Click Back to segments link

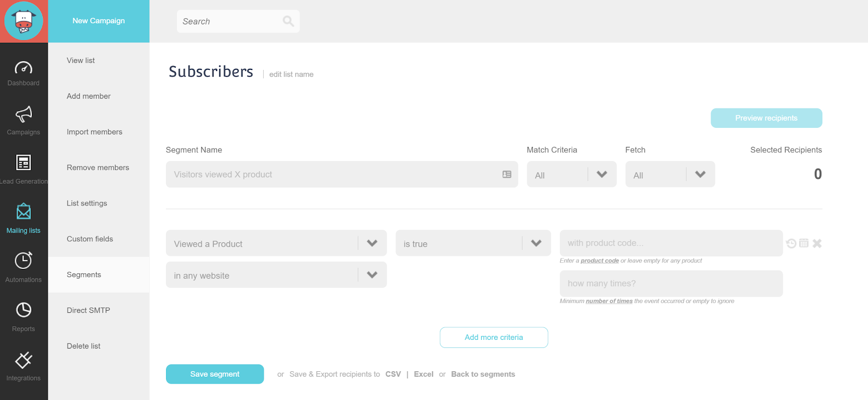click(x=483, y=374)
